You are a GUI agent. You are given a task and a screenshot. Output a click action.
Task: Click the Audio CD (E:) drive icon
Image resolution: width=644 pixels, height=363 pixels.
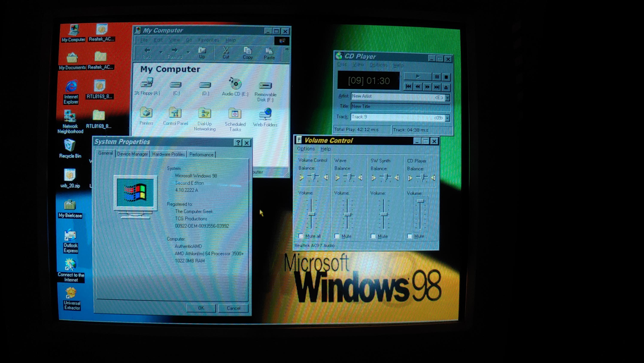235,84
